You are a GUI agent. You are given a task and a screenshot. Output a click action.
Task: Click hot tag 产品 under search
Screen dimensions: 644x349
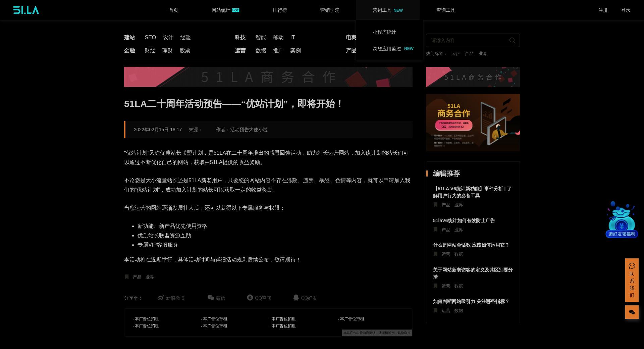[x=469, y=53]
